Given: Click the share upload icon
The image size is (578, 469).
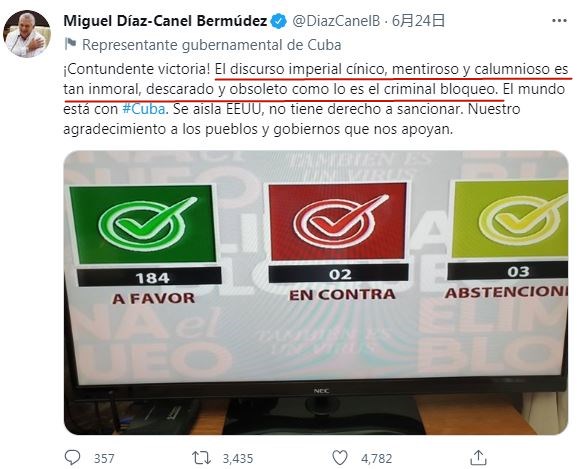Looking at the screenshot, I should [478, 458].
